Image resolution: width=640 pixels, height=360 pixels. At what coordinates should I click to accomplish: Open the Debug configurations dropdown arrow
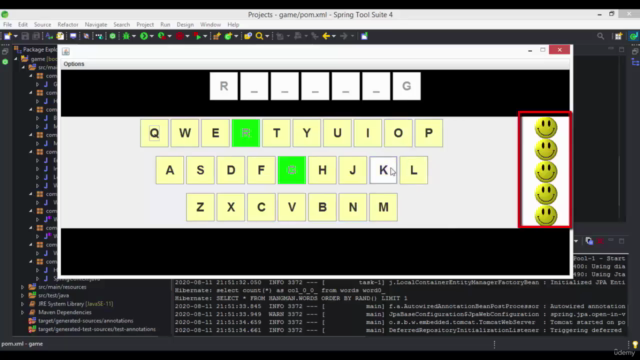(134, 36)
